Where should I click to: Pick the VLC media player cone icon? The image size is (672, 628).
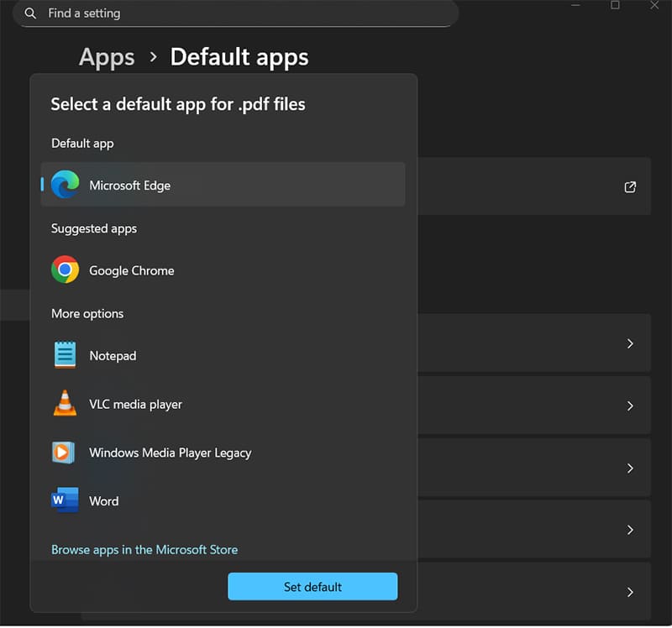(x=65, y=404)
